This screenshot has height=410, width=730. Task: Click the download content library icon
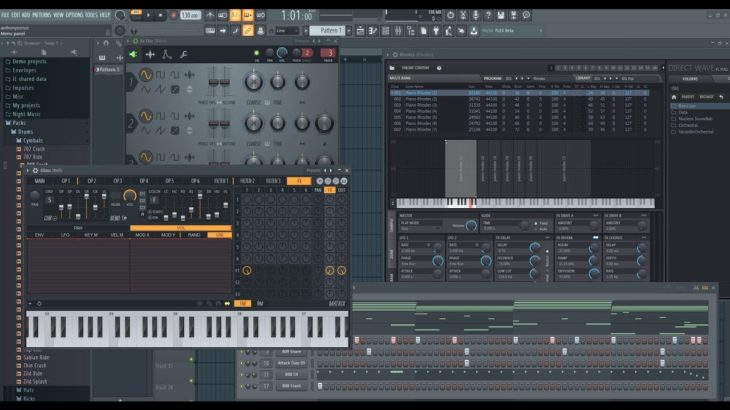pyautogui.click(x=474, y=31)
